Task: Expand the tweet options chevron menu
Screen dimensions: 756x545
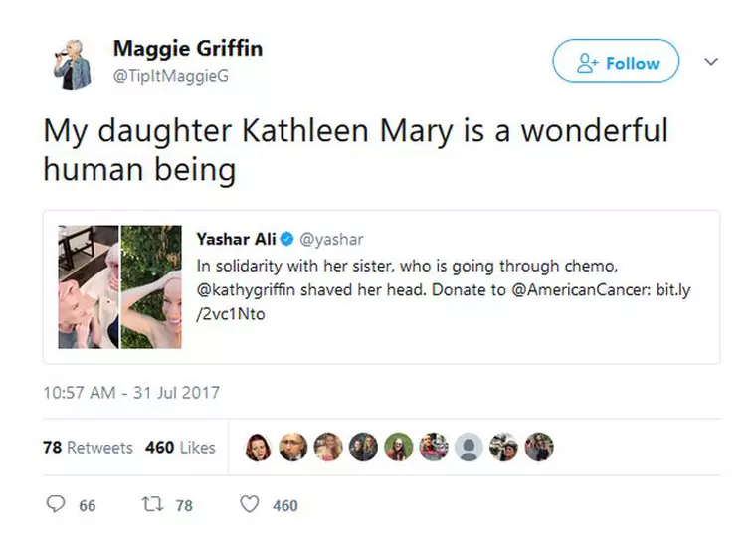Action: point(711,62)
